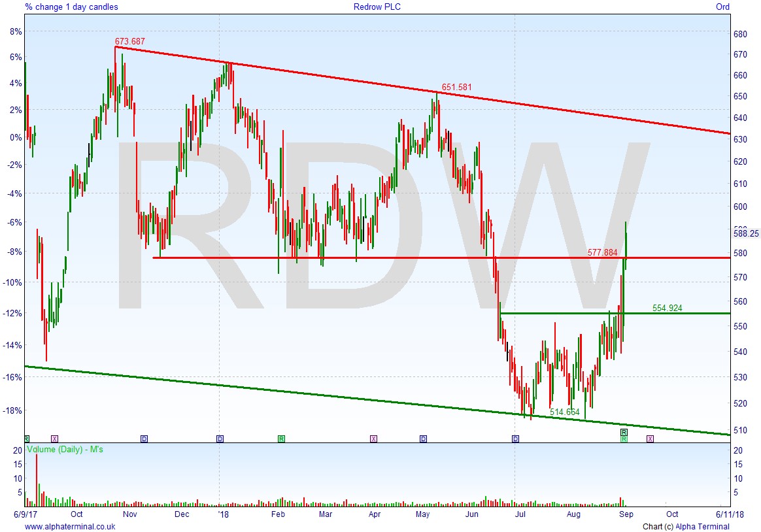Click the 673.687 resistance price label
Screen dimensions: 761x532
(129, 42)
